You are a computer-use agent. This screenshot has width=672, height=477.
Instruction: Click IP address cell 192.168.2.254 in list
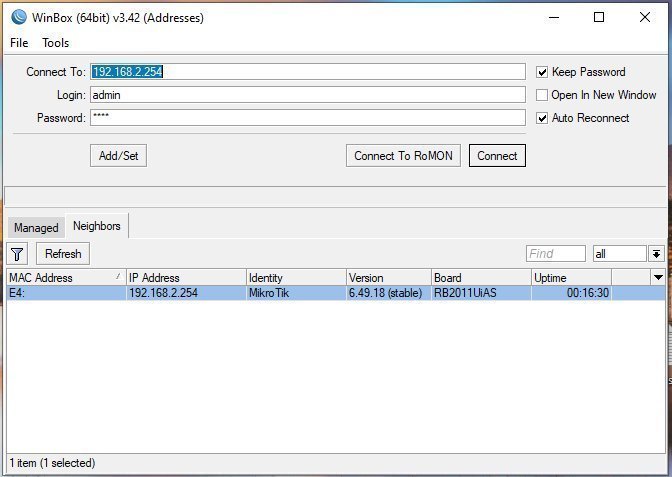(186, 293)
